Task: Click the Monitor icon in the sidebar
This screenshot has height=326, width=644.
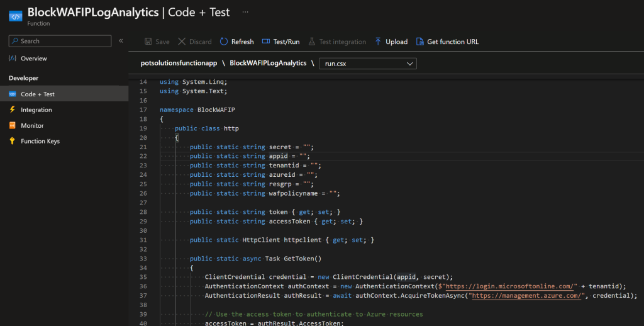Action: [x=12, y=125]
